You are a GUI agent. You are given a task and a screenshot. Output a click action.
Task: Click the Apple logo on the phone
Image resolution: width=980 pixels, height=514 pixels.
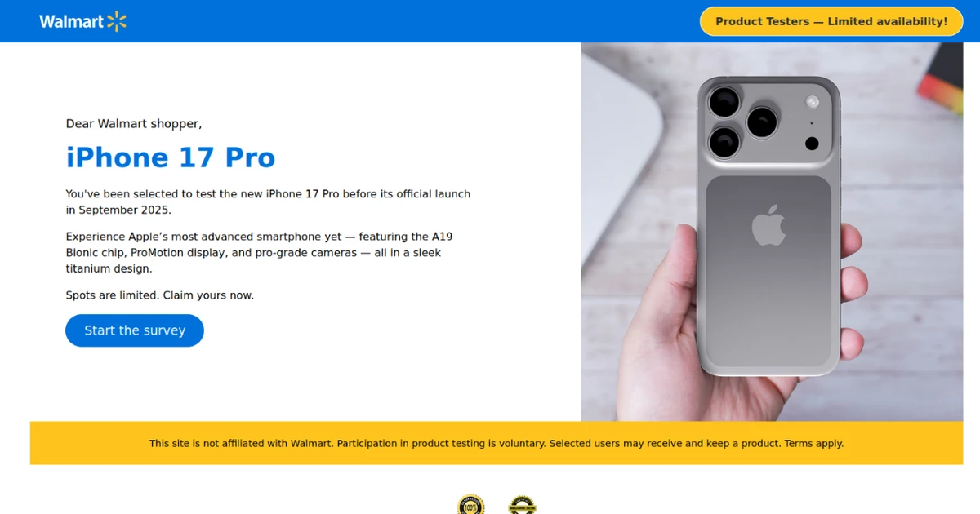[x=768, y=225]
